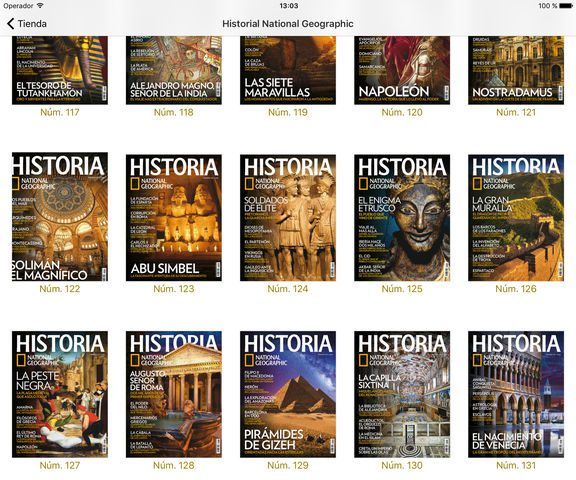
Task: Open Napoleón issue cover
Action: [x=402, y=70]
